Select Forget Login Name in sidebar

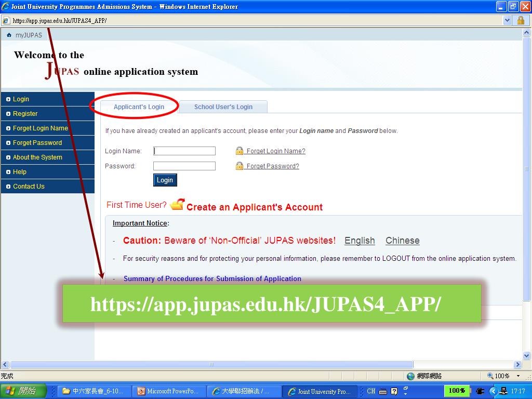coord(47,128)
